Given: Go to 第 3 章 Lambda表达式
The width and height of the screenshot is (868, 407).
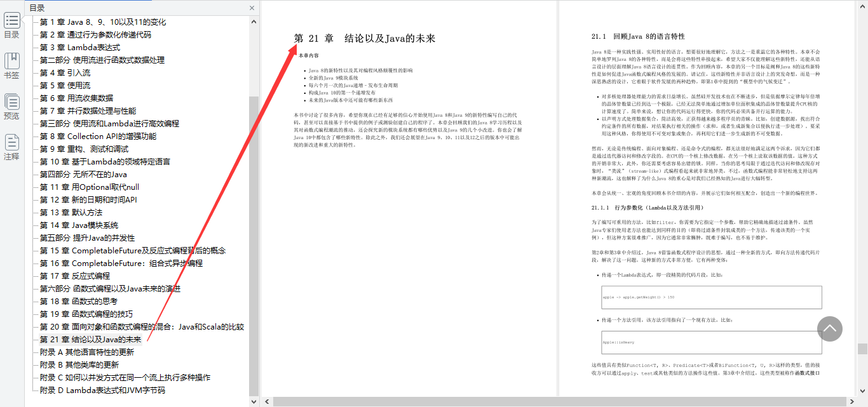Looking at the screenshot, I should point(80,48).
